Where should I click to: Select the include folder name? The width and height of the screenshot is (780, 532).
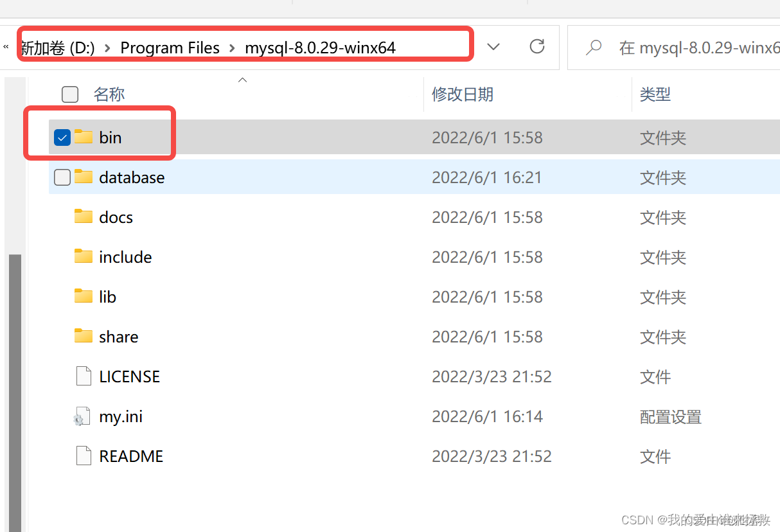click(126, 257)
